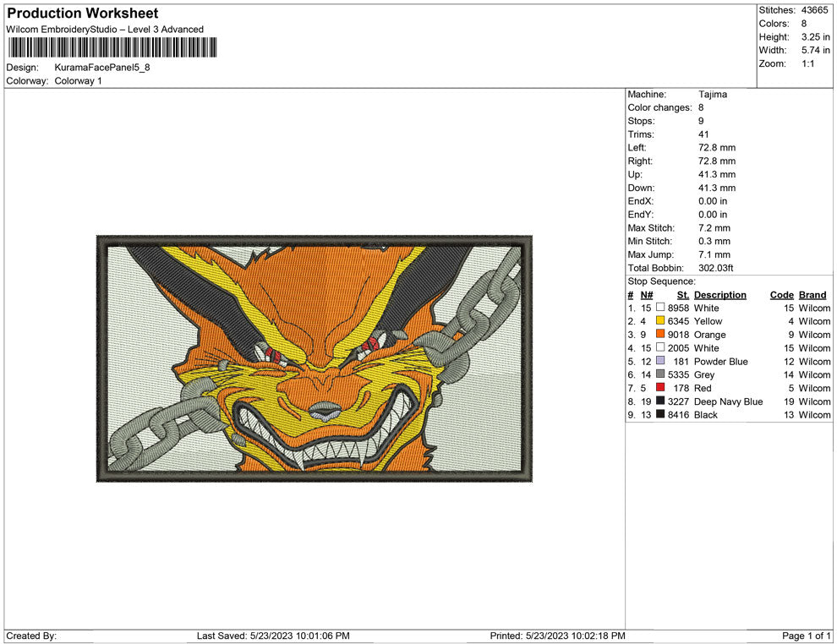Click the Page 1 of 1 indicator
The height and width of the screenshot is (644, 837).
[x=806, y=636]
